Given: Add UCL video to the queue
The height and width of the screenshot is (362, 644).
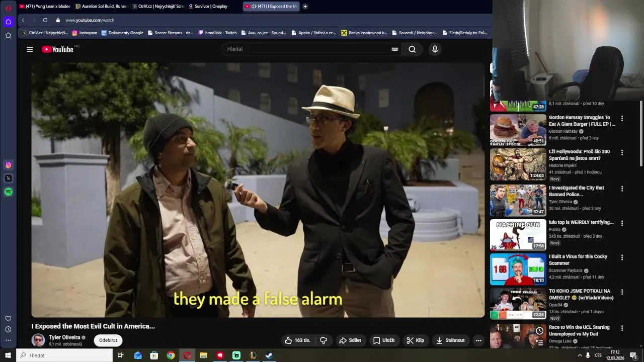Looking at the screenshot, I should 540,342.
